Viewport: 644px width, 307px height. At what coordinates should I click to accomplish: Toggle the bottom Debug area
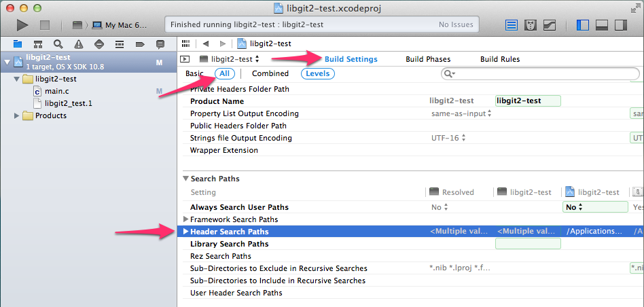tap(601, 25)
